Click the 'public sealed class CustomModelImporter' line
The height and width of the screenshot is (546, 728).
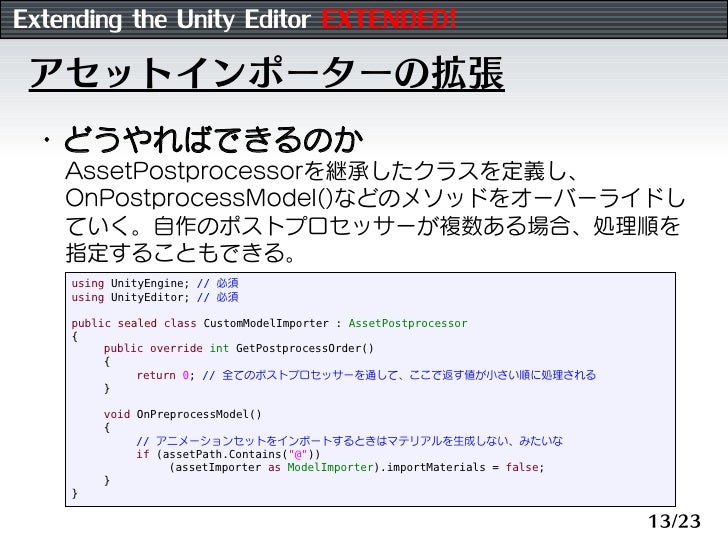click(269, 323)
